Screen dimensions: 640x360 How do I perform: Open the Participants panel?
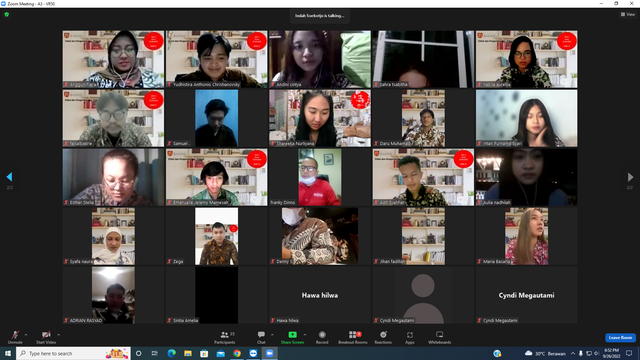click(225, 337)
